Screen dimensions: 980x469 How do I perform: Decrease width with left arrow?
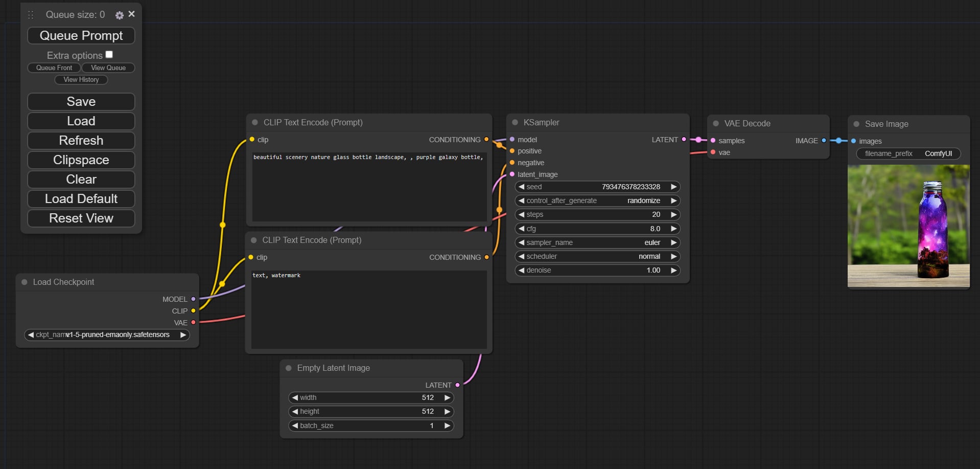tap(295, 397)
